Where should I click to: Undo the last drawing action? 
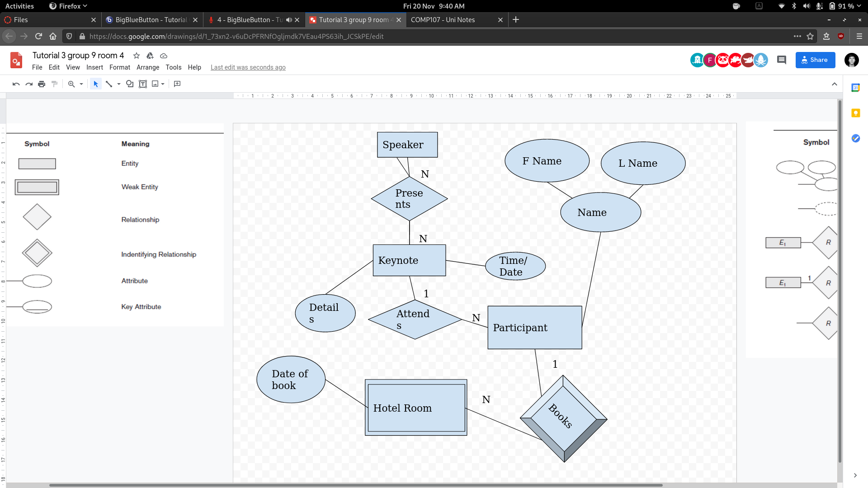click(x=16, y=84)
